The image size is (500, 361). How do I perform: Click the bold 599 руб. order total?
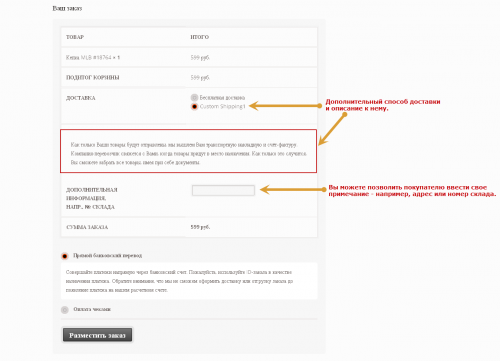[200, 227]
